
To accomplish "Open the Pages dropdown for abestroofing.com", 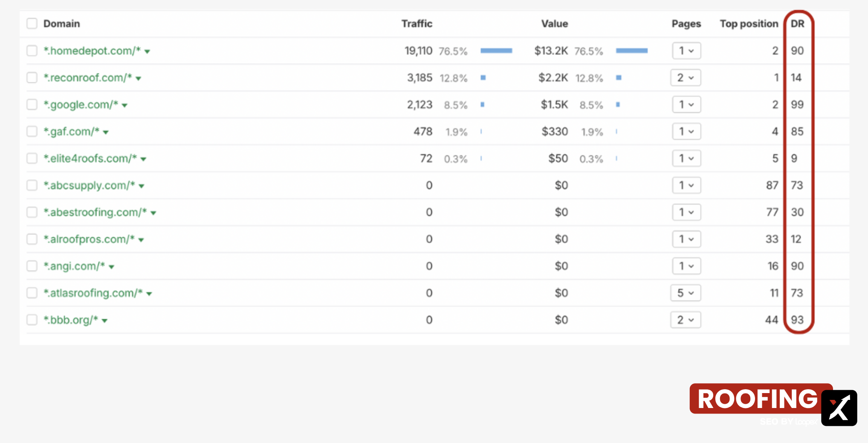I will (x=686, y=212).
